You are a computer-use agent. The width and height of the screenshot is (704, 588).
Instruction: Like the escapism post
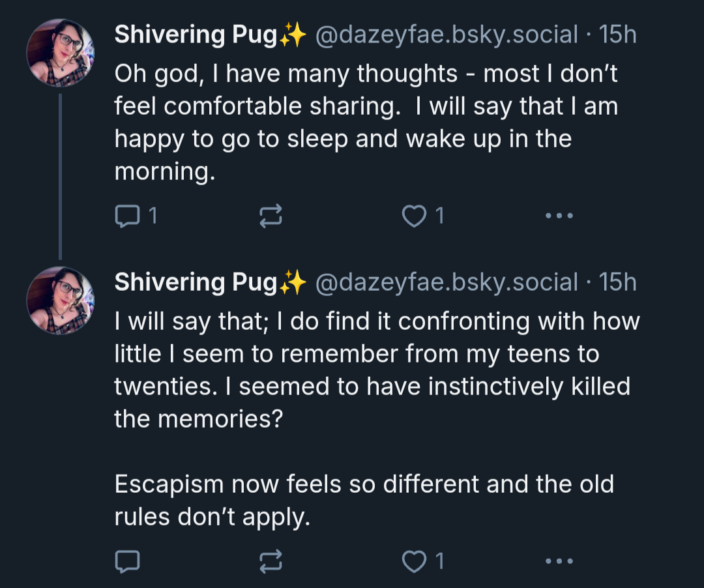click(x=414, y=561)
